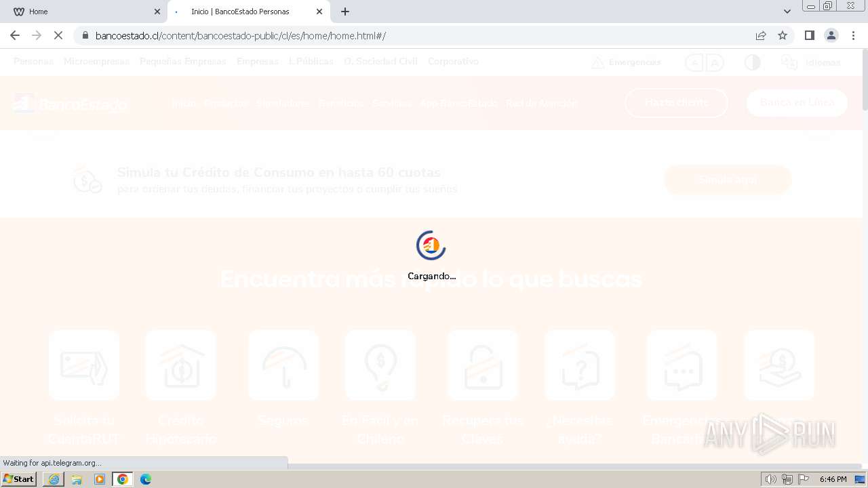This screenshot has height=488, width=868.
Task: Open the Windows Start menu
Action: tap(19, 479)
